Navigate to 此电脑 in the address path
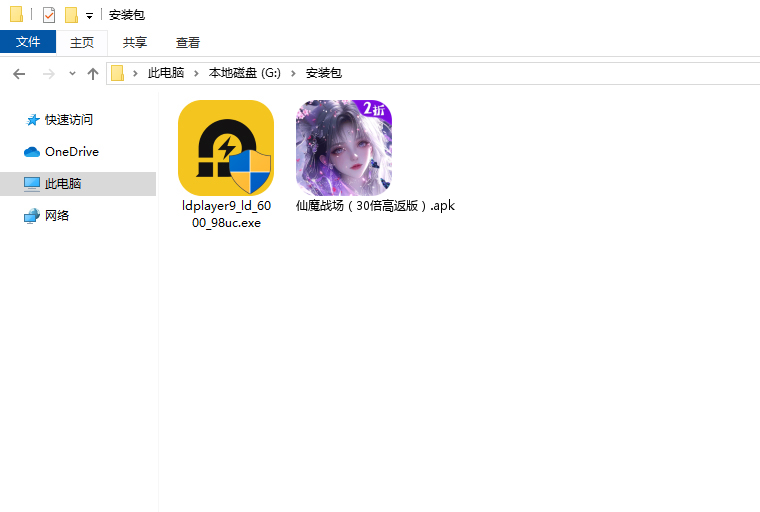 pyautogui.click(x=166, y=73)
